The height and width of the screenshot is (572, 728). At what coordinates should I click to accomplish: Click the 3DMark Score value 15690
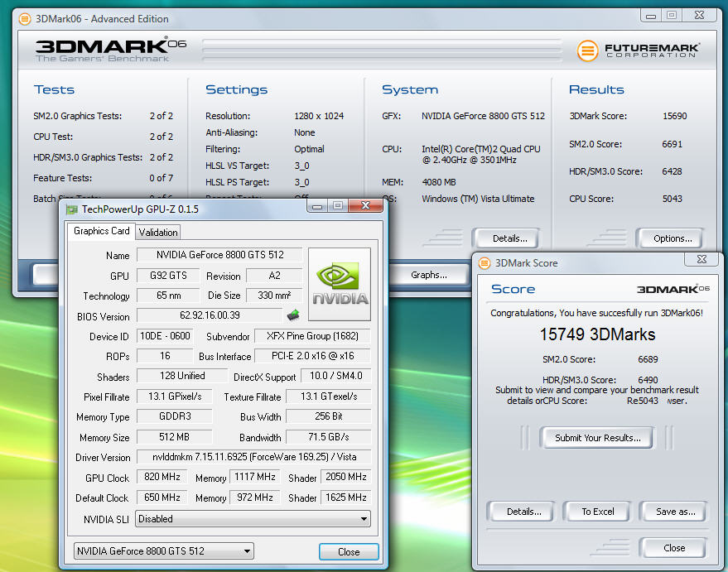674,116
